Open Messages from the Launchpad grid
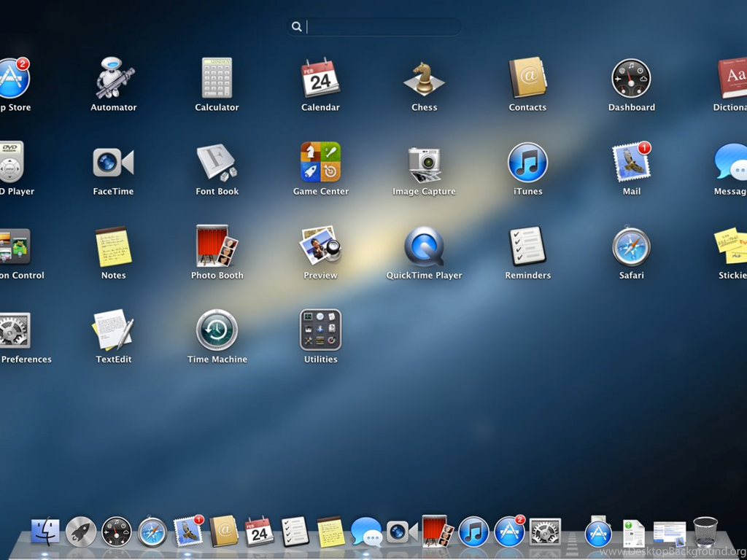Screen dimensions: 747x560 730,163
